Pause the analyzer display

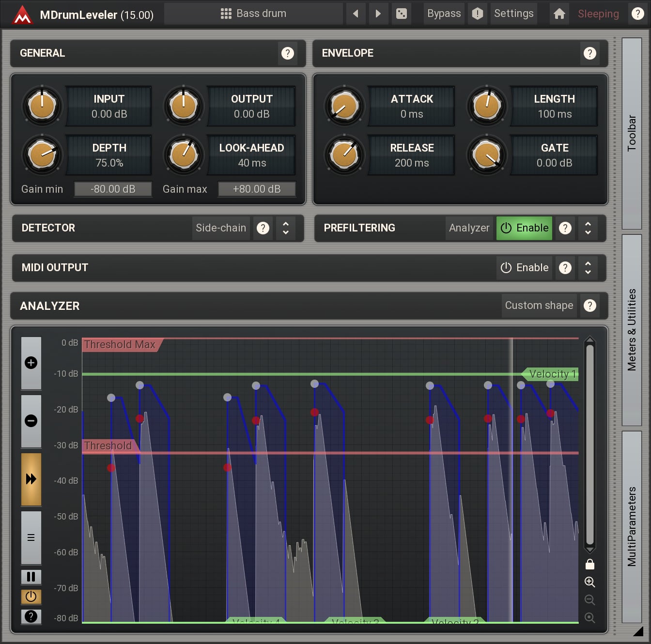click(31, 577)
